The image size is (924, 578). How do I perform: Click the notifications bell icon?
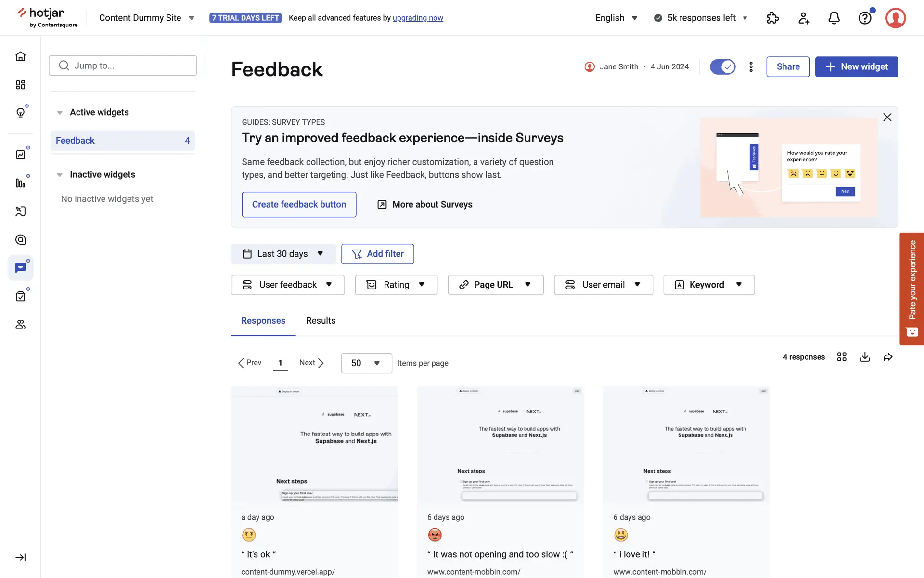coord(834,18)
